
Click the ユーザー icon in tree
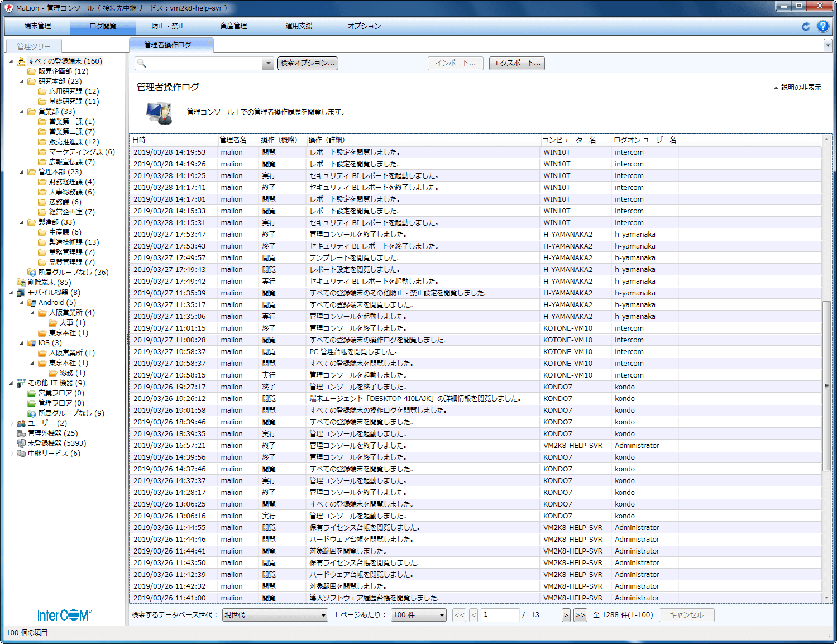click(x=21, y=423)
